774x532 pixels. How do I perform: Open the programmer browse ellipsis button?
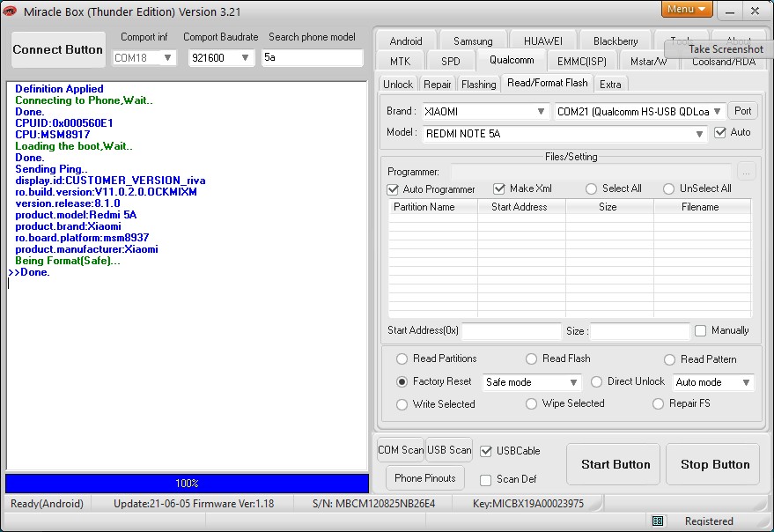click(746, 172)
